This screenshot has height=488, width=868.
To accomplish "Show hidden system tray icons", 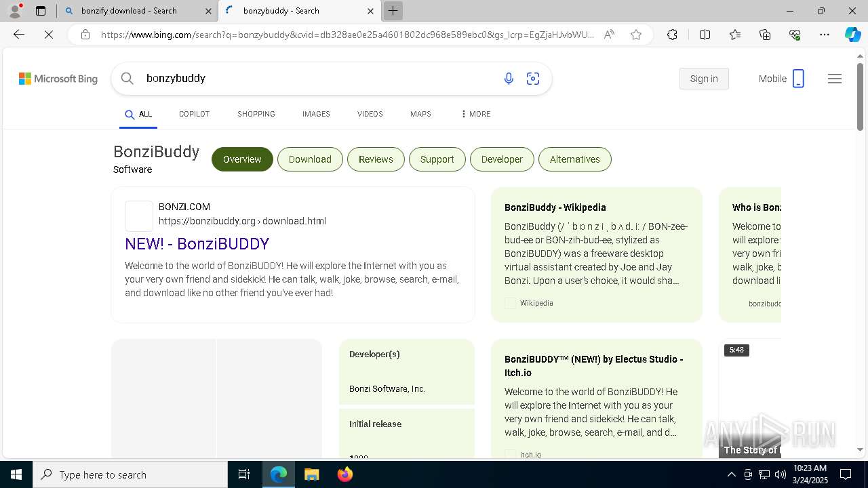I will [x=731, y=474].
